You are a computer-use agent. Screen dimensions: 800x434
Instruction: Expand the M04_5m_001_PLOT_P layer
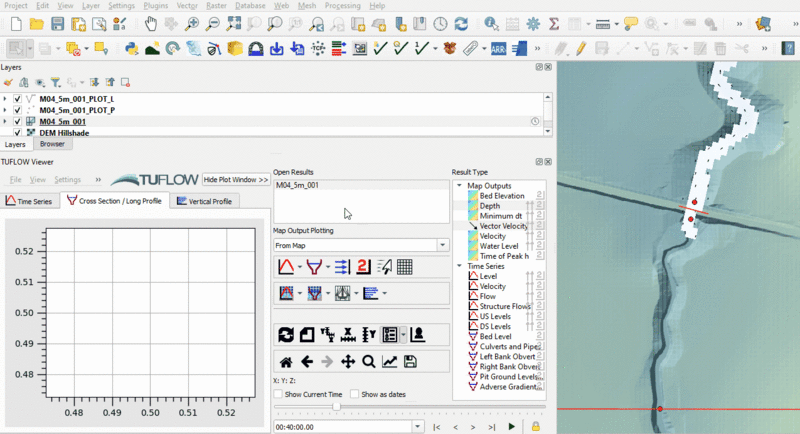tap(5, 110)
